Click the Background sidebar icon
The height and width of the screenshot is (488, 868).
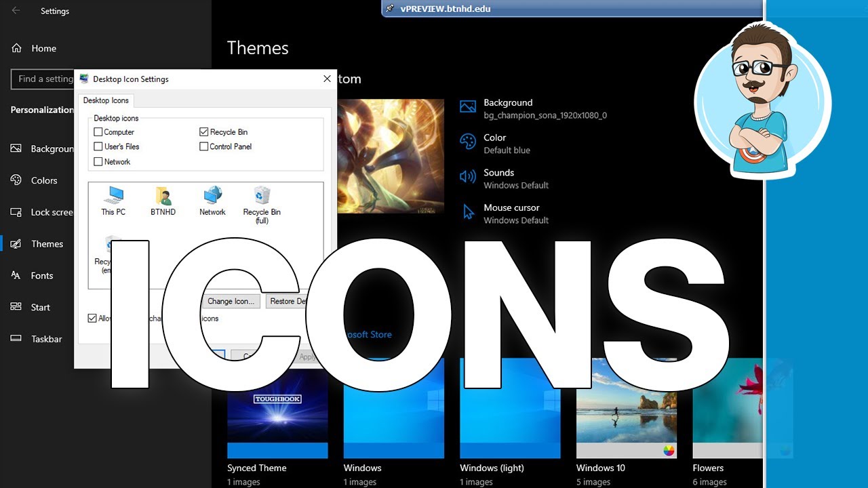point(16,148)
